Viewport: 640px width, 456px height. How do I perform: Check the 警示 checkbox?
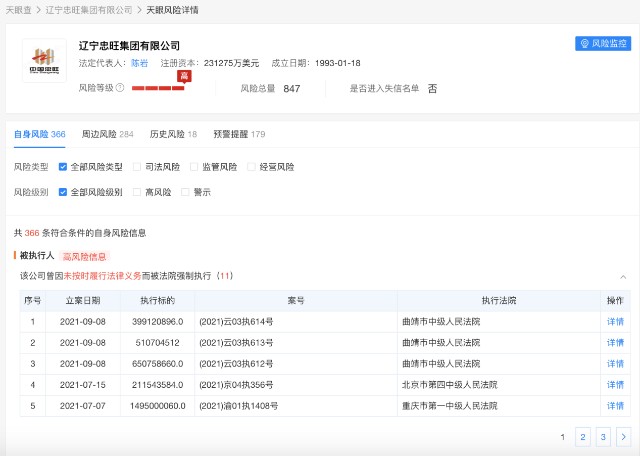click(185, 192)
